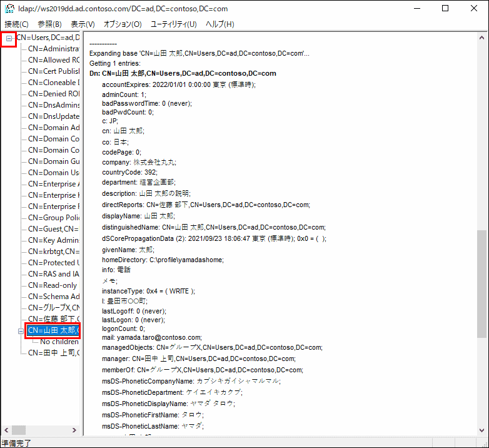Collapse the CN=山田 太郎 tree node
This screenshot has width=489, height=448.
coord(21,330)
